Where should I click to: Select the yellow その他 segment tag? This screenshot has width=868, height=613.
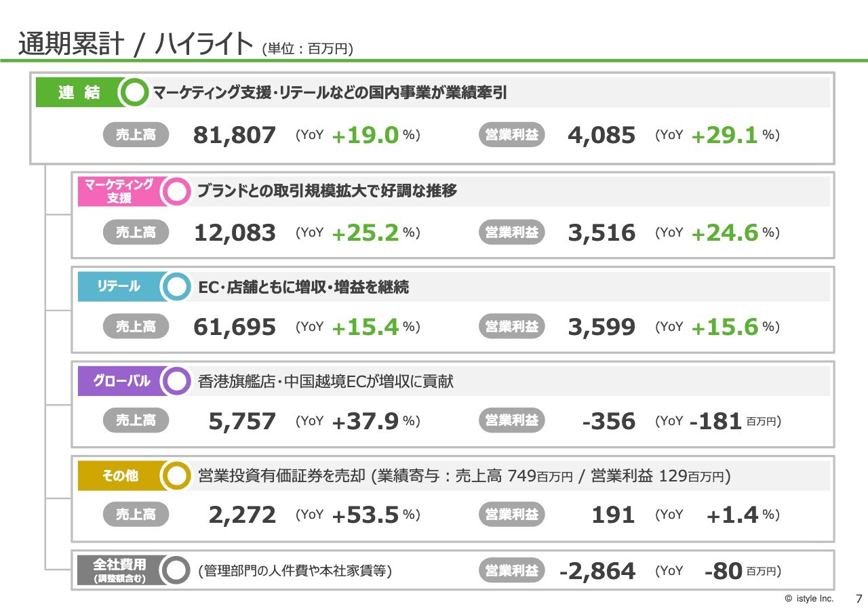coord(119,476)
